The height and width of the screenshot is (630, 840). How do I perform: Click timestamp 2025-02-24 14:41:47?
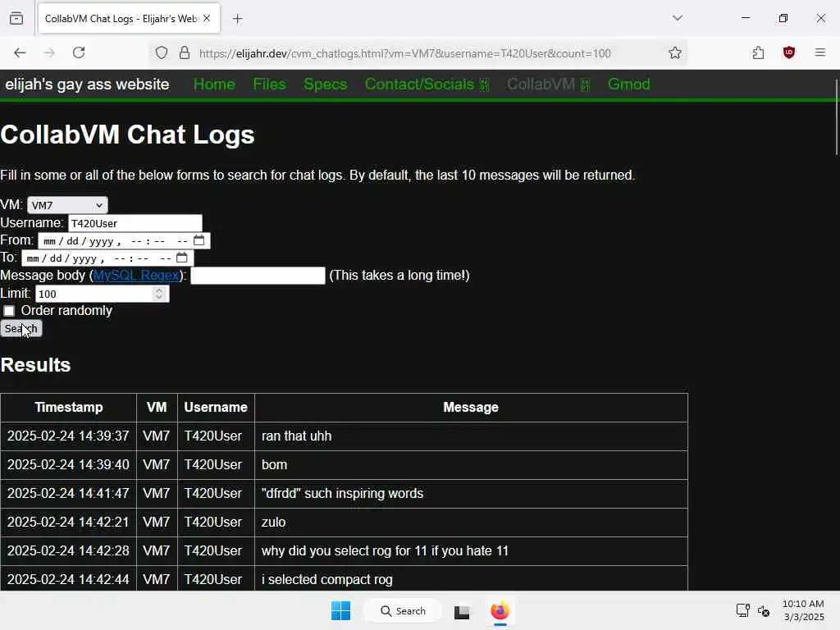click(x=68, y=493)
